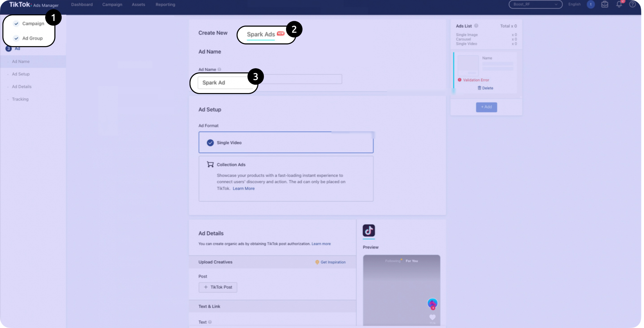This screenshot has width=644, height=328.
Task: Go to the Campaign step in sidebar
Action: point(29,24)
